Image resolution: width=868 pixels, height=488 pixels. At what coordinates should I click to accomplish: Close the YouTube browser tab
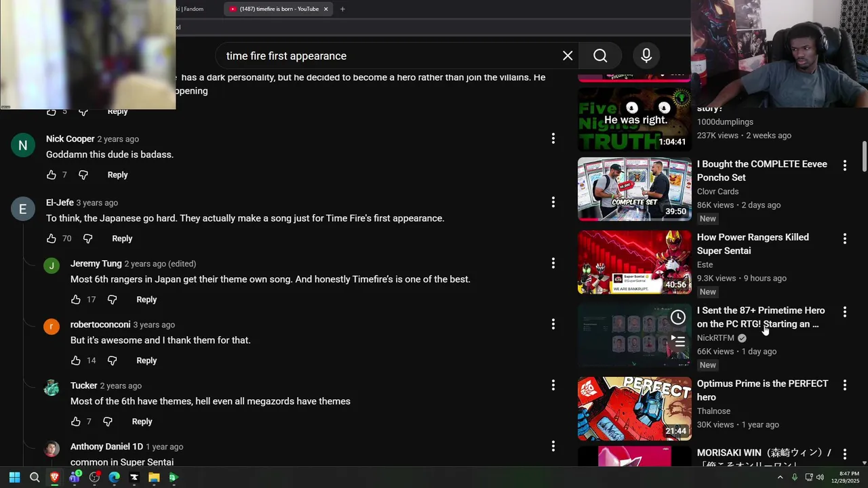[x=326, y=9]
